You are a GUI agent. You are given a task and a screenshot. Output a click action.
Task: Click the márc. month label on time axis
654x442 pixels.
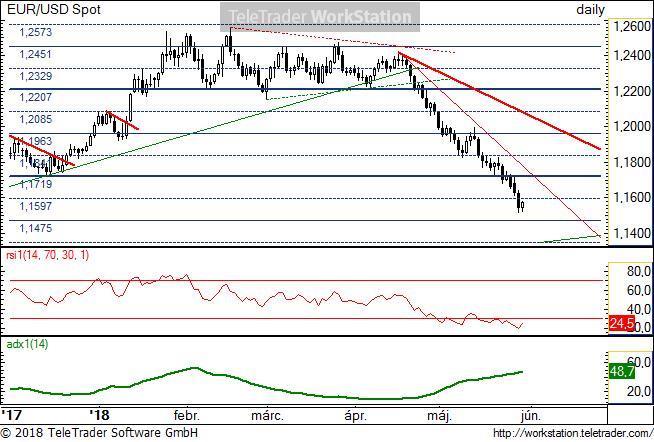[267, 415]
